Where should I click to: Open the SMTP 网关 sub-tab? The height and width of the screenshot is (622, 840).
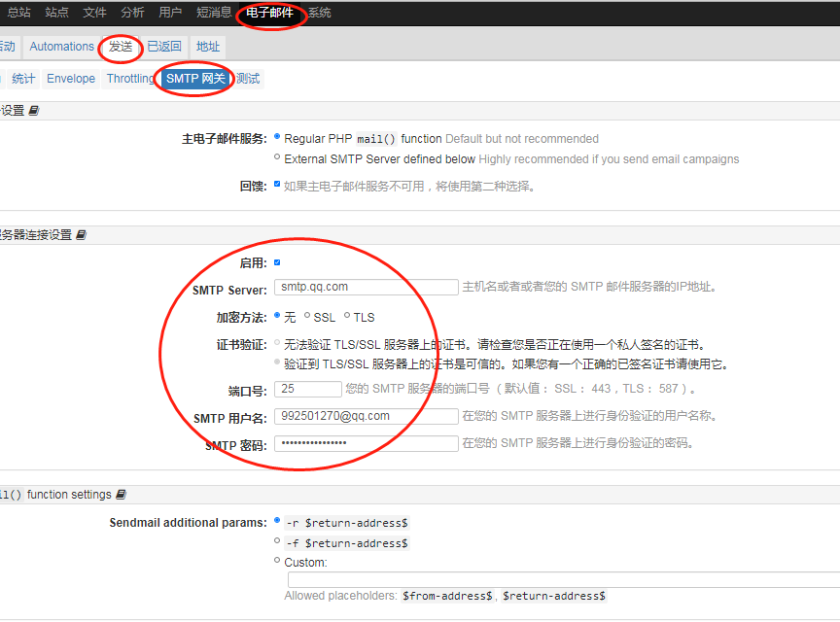click(195, 79)
